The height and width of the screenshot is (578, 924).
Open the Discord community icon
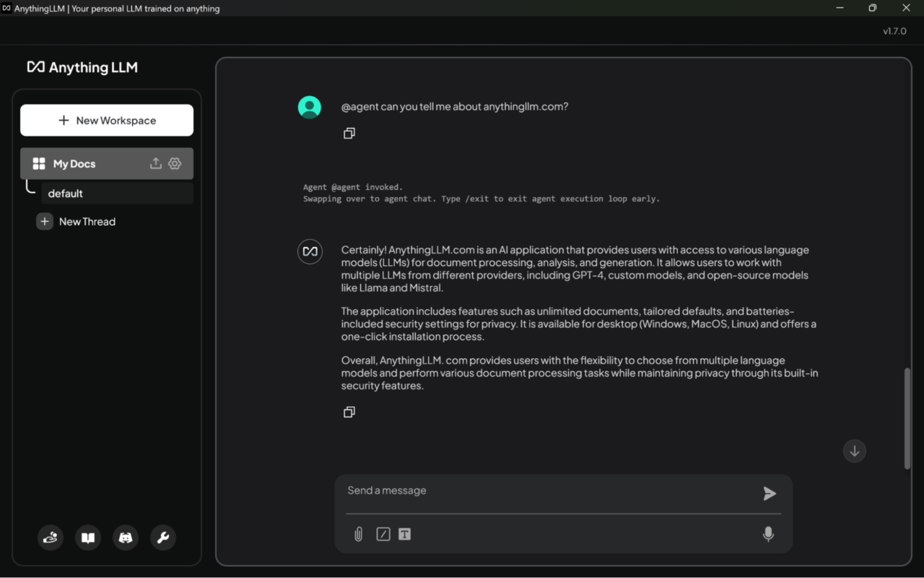(126, 538)
